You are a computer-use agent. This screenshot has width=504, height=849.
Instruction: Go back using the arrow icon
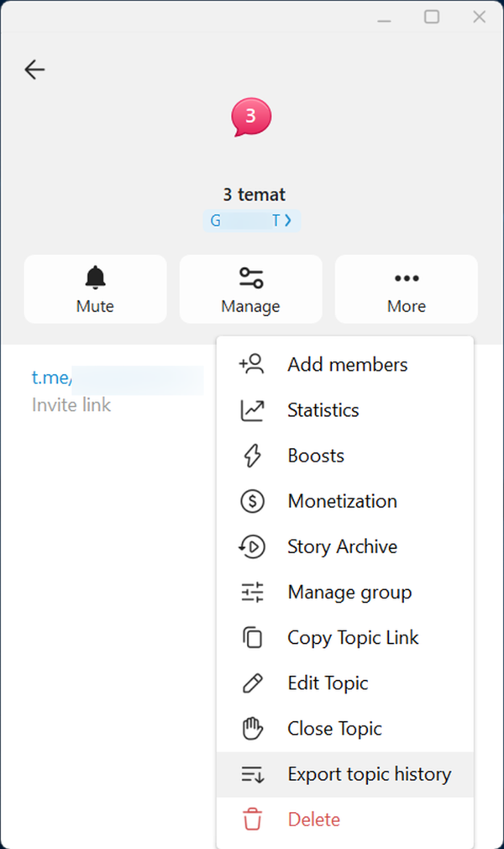pyautogui.click(x=34, y=70)
